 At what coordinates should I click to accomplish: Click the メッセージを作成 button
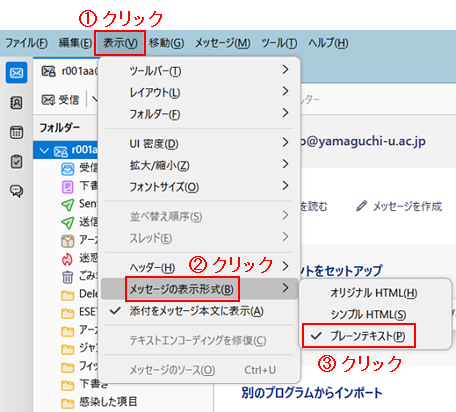[x=399, y=206]
